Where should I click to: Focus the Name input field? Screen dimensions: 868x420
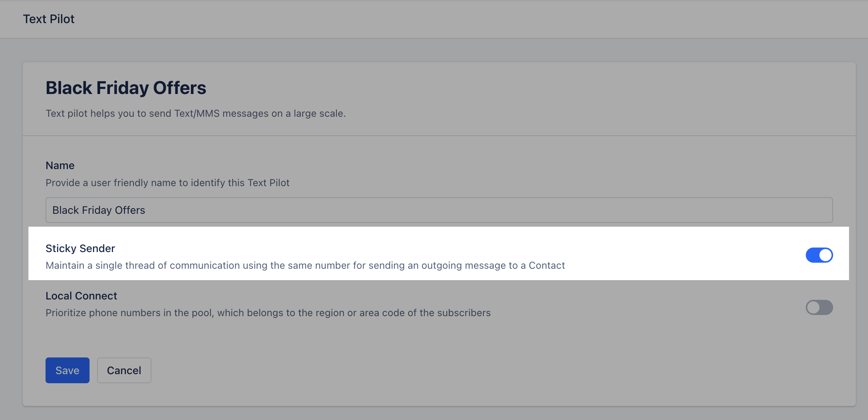[439, 210]
